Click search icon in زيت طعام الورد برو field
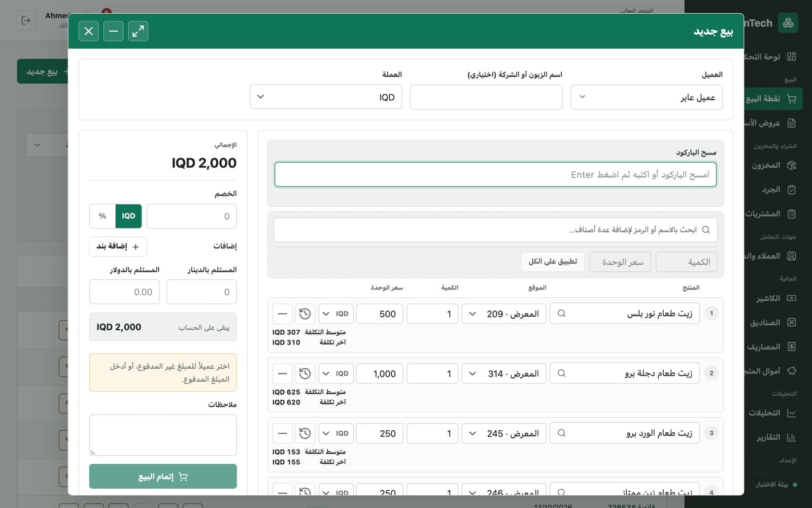 point(561,433)
